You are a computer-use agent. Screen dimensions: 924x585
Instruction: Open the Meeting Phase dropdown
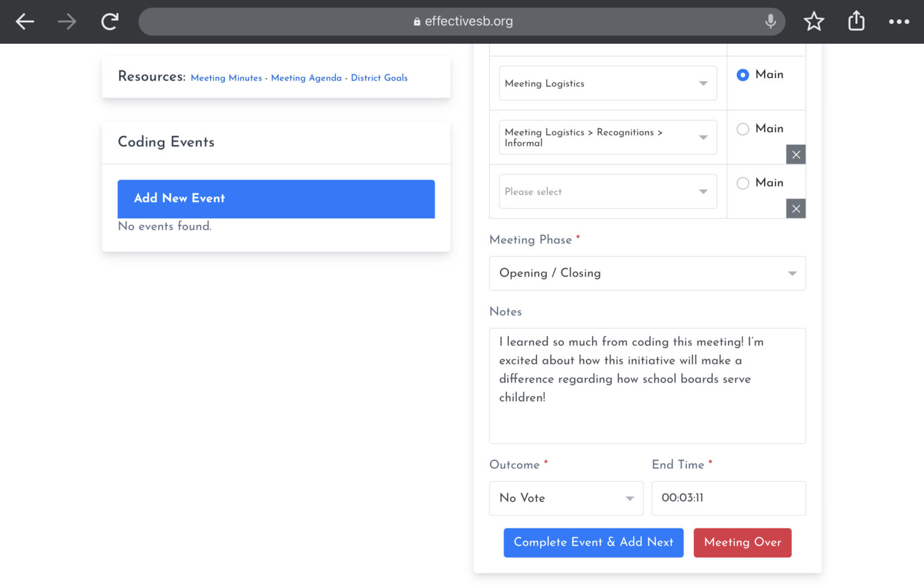pos(647,273)
